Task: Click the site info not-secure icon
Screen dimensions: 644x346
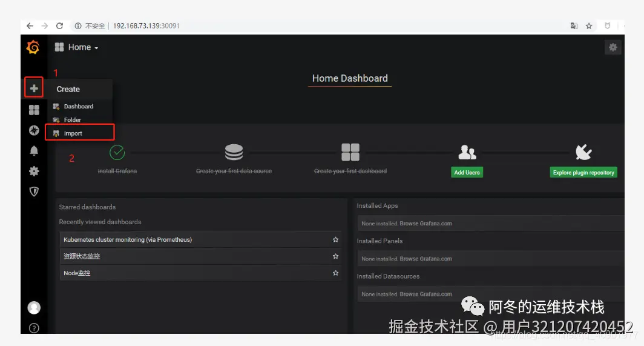Action: click(x=77, y=26)
